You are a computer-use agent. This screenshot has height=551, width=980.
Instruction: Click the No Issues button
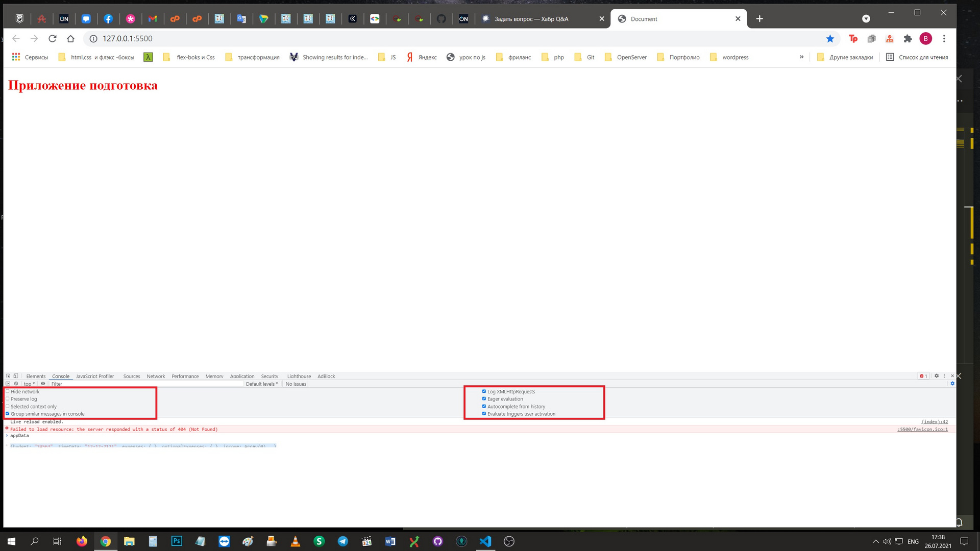tap(296, 384)
